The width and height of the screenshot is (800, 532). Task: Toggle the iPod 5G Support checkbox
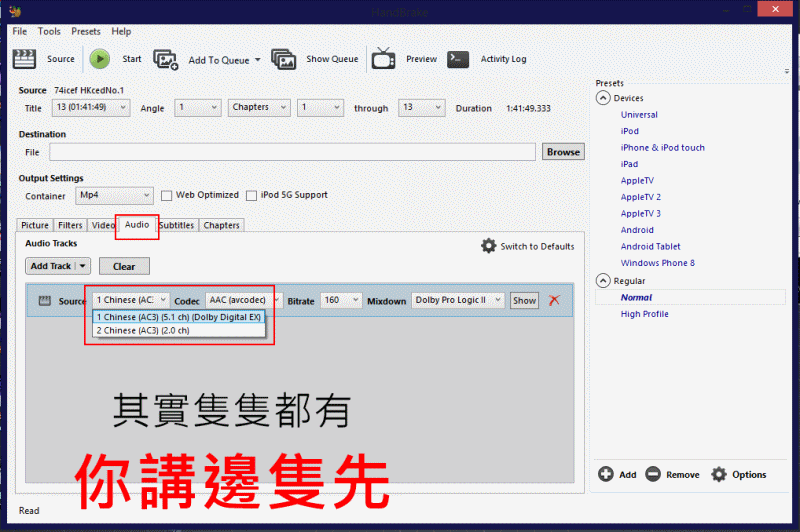tap(252, 196)
